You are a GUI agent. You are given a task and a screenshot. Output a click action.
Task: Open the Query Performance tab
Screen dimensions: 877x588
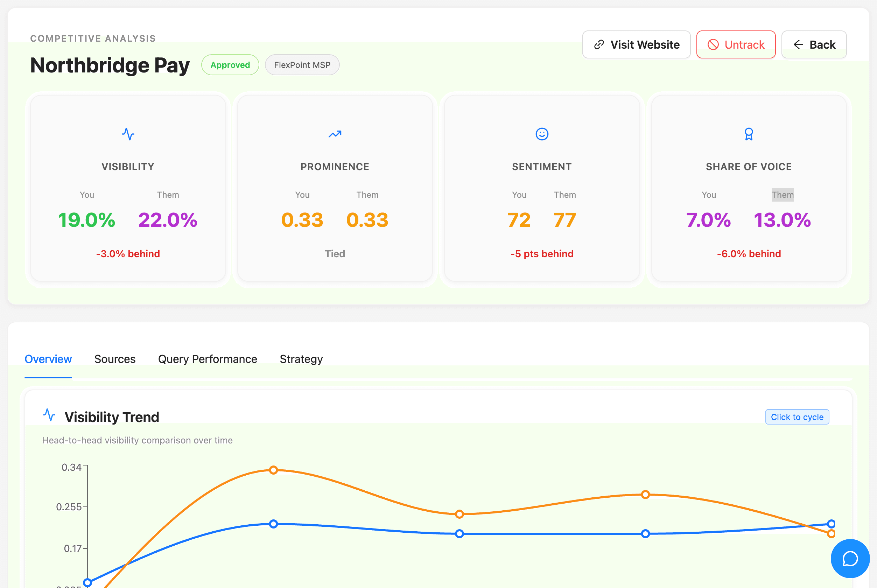point(207,359)
